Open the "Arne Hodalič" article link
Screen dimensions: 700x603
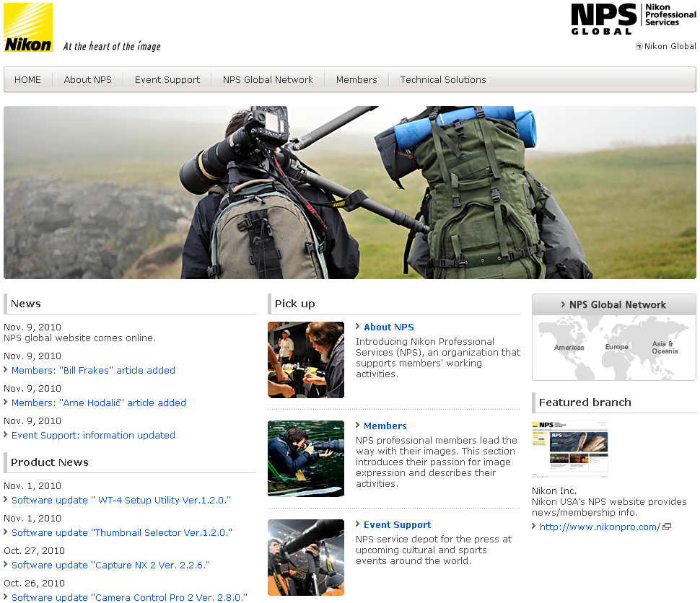tap(99, 402)
